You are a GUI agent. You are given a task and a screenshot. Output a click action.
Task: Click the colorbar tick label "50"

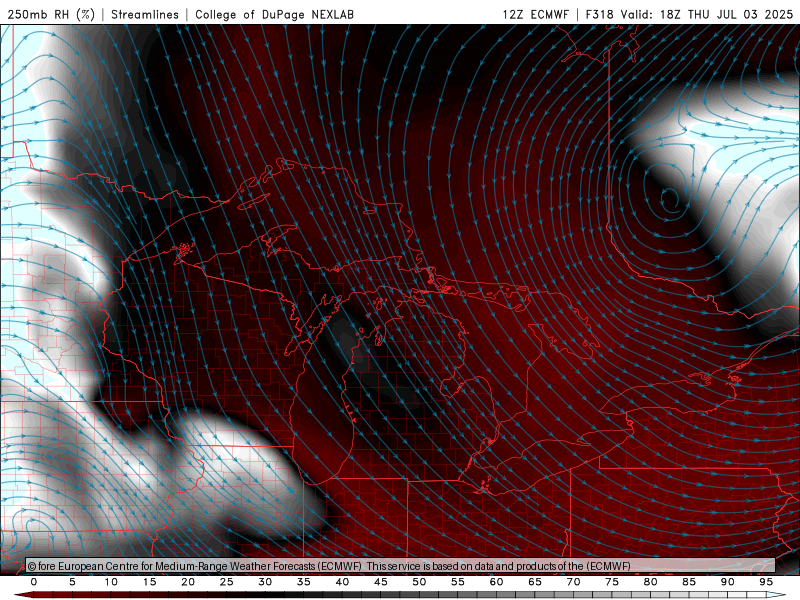point(419,582)
